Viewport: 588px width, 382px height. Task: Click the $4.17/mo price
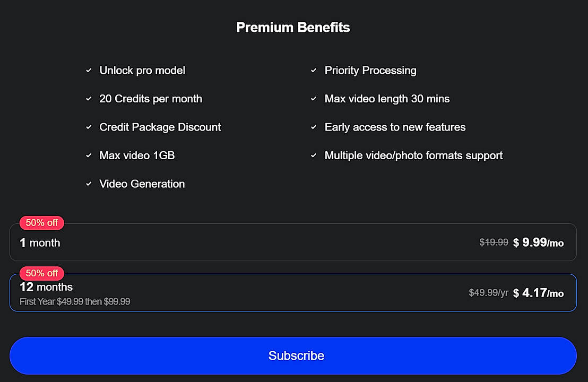(x=538, y=293)
